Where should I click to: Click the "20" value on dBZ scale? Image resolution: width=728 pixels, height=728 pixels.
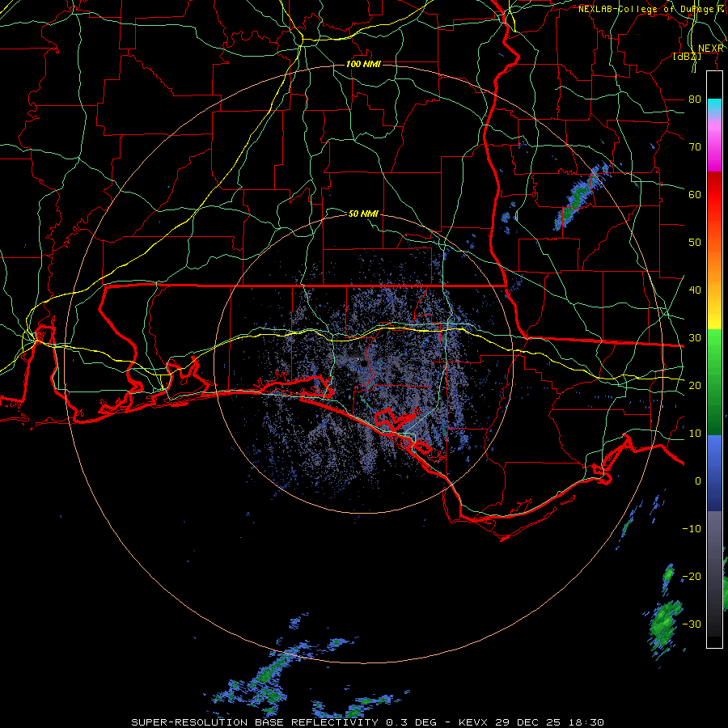tap(695, 385)
